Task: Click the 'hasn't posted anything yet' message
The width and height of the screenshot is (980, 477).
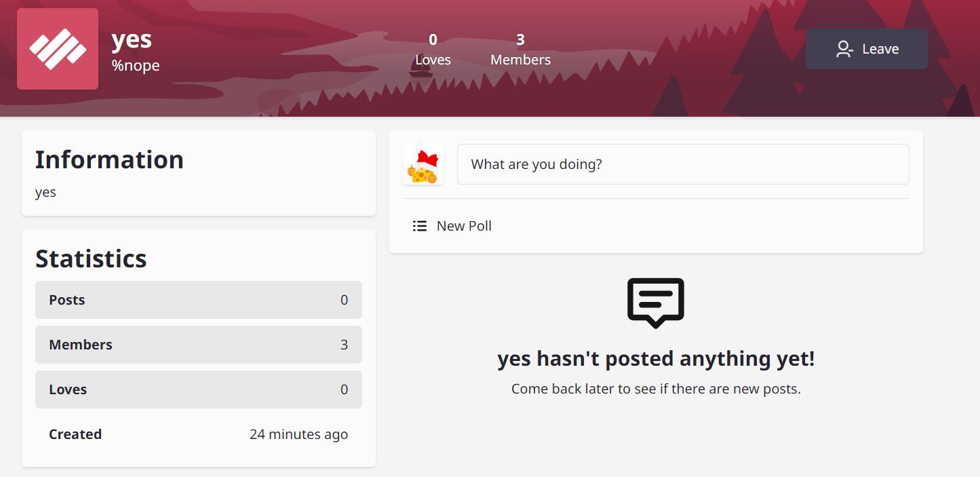Action: 656,358
